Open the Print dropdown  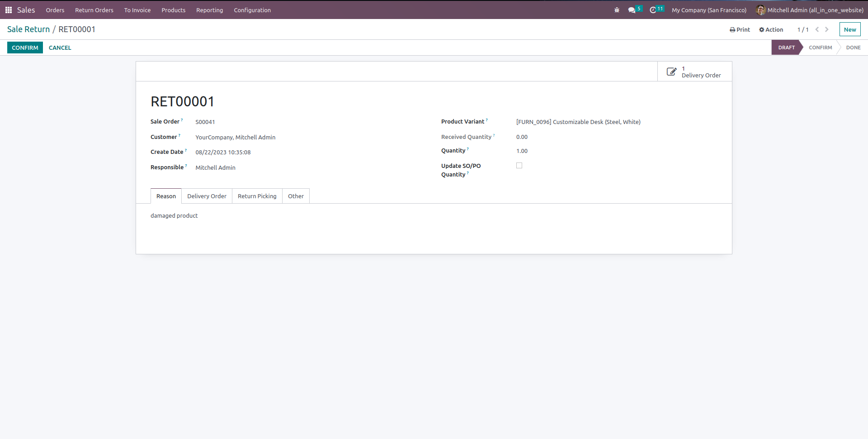coord(740,29)
